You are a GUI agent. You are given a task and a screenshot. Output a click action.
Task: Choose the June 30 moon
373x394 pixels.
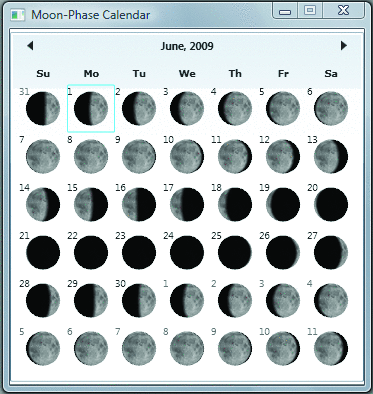coord(139,300)
